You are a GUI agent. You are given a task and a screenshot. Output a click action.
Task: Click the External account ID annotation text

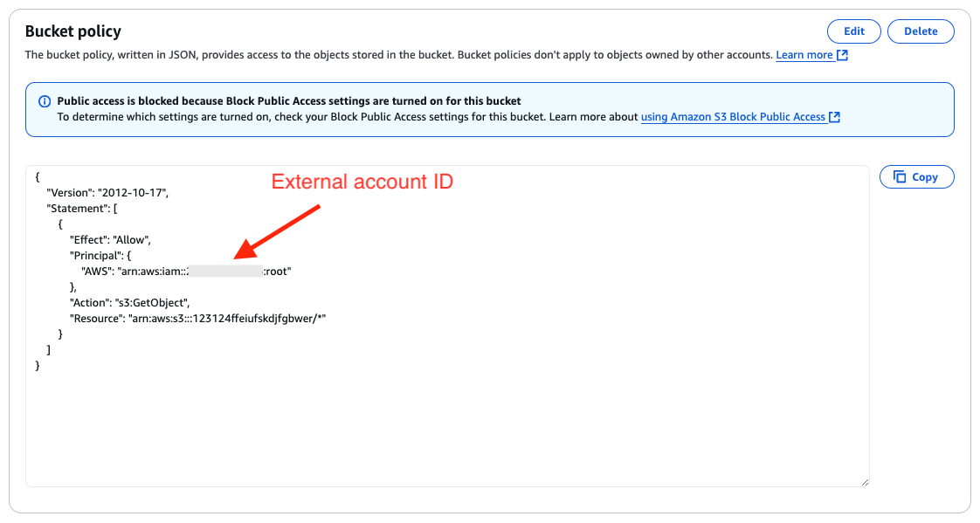[362, 182]
